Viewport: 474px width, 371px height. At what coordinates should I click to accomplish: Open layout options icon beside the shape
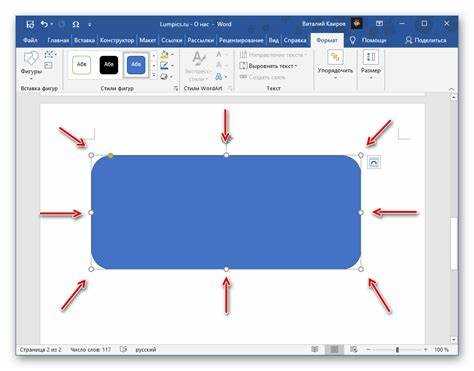click(374, 163)
